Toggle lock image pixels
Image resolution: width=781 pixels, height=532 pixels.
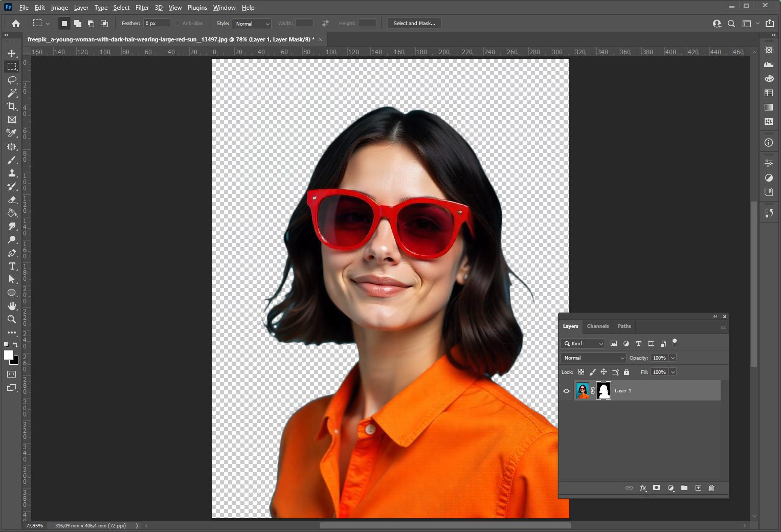point(592,372)
